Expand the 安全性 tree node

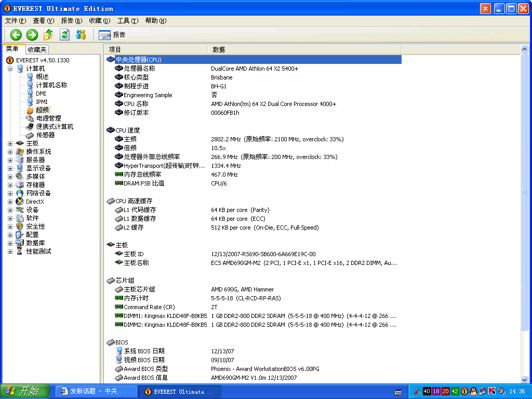point(10,227)
